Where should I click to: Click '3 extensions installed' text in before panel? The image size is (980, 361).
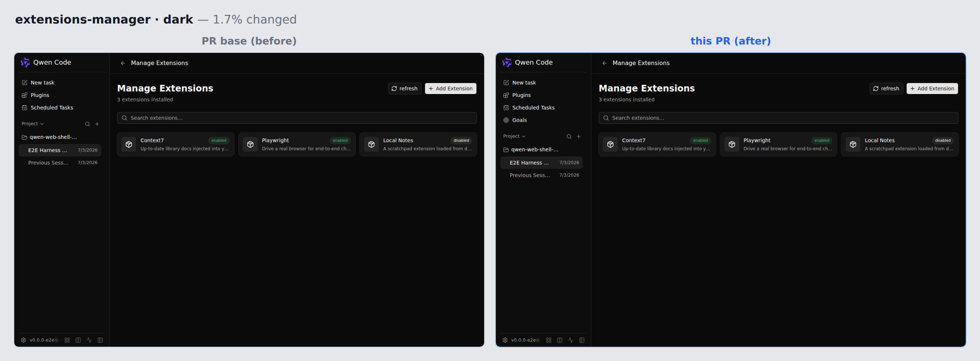coord(145,100)
